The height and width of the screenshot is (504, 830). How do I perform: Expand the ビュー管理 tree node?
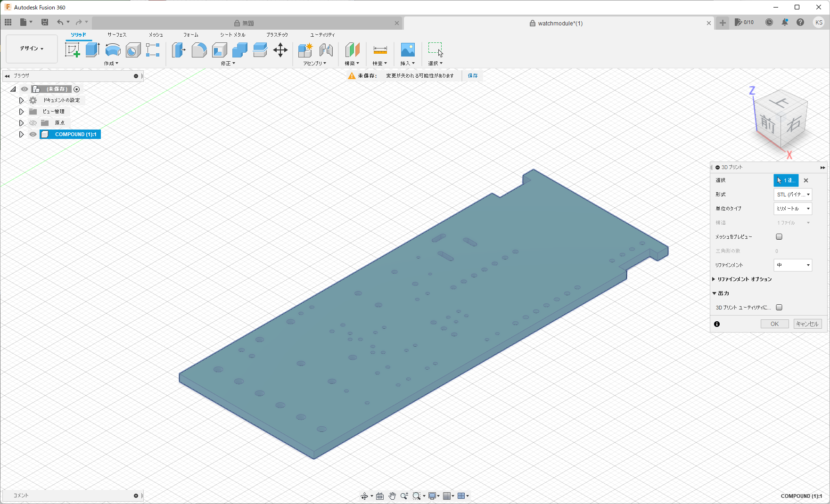pyautogui.click(x=21, y=112)
